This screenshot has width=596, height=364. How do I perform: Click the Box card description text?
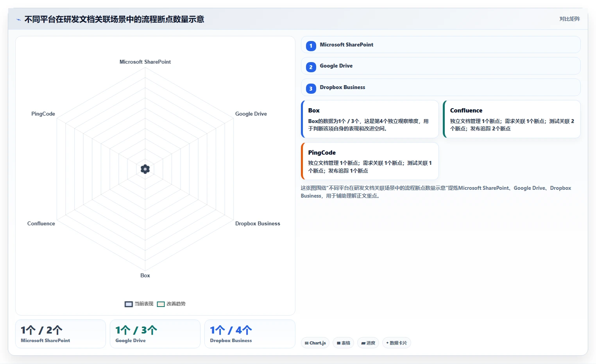click(368, 125)
